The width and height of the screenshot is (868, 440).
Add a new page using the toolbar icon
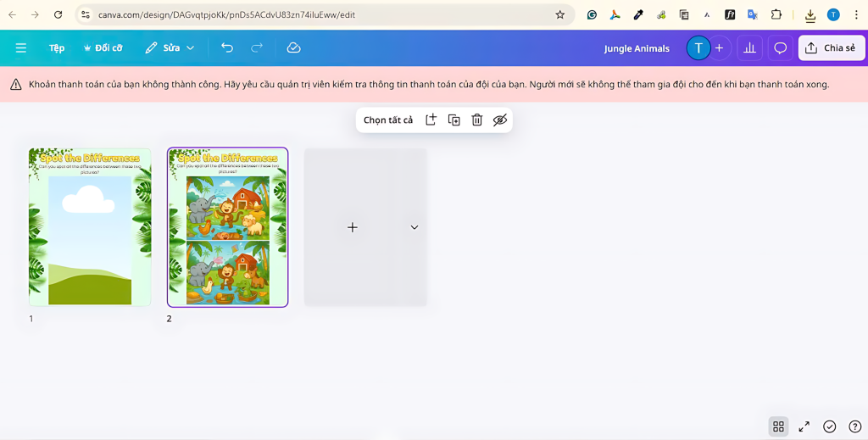coord(431,120)
